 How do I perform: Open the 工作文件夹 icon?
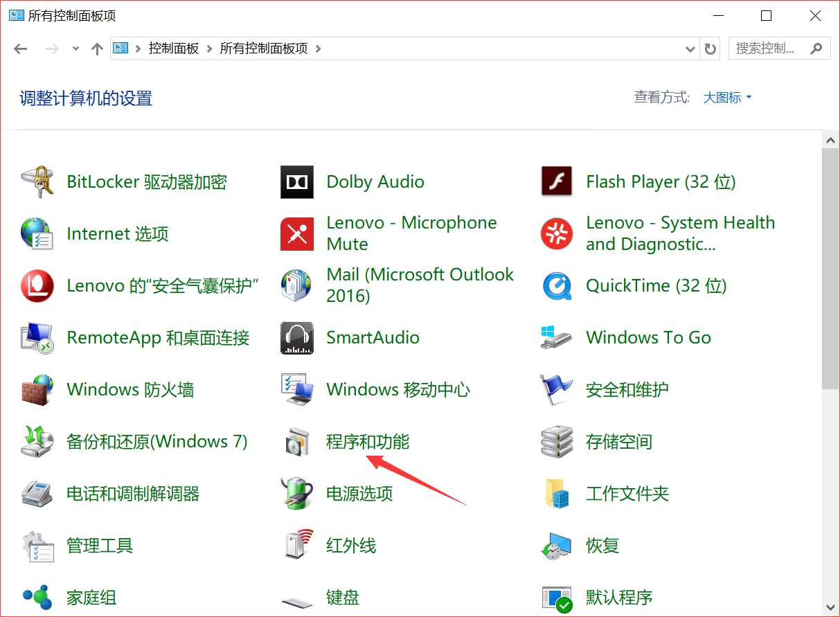(x=557, y=494)
